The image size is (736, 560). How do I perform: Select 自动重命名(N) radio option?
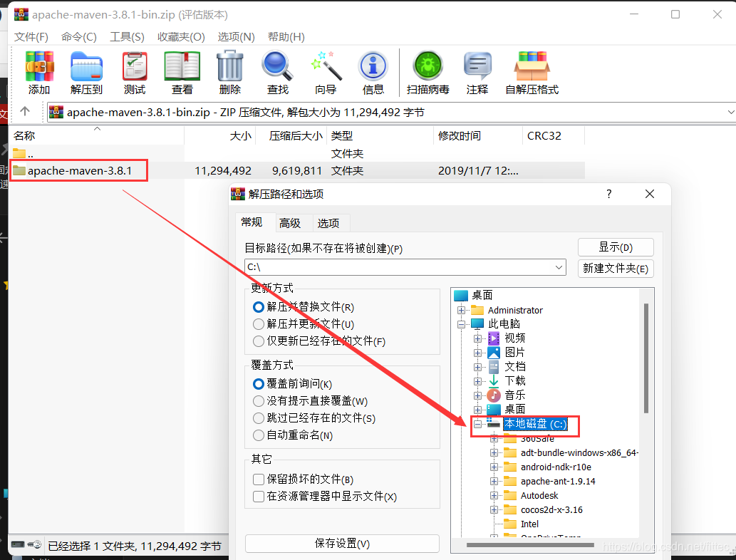tap(258, 435)
